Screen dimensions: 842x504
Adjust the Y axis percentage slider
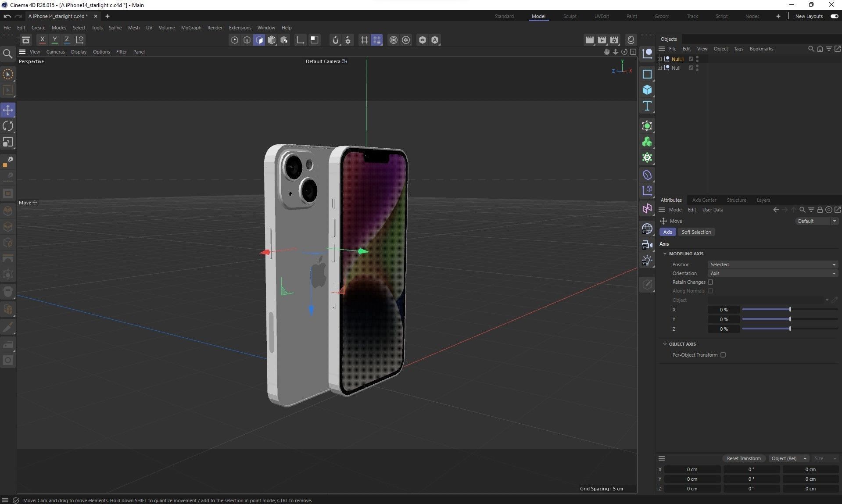point(790,319)
